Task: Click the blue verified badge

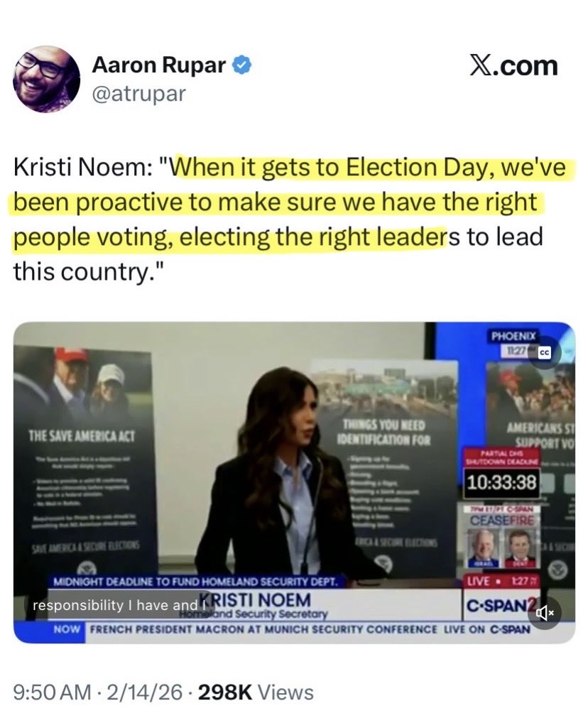Action: (x=242, y=65)
